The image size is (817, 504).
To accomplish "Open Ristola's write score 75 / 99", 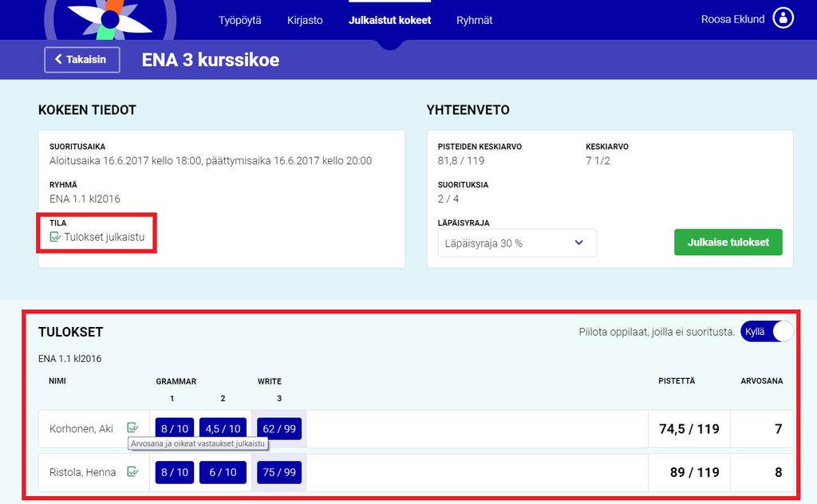I will (x=279, y=472).
